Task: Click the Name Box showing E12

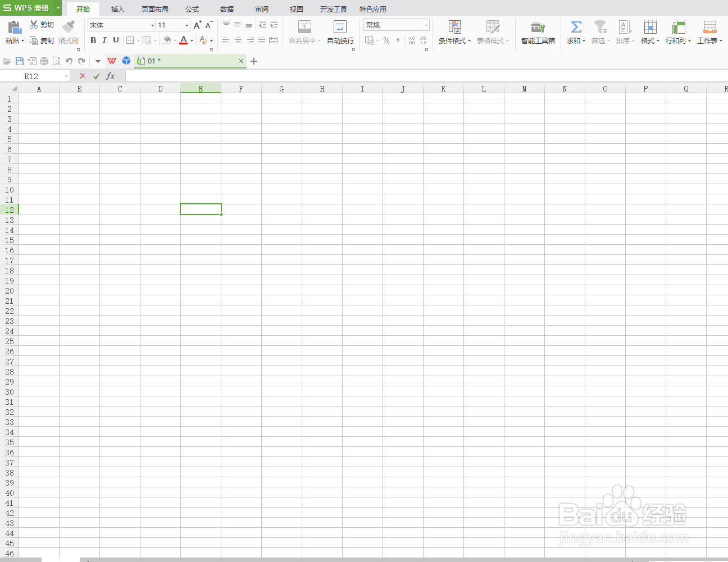Action: [x=35, y=76]
